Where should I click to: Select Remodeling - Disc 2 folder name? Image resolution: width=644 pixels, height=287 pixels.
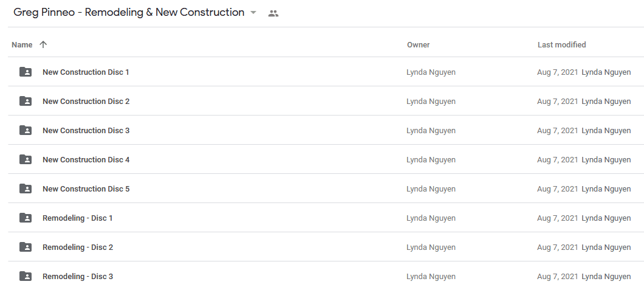[78, 247]
